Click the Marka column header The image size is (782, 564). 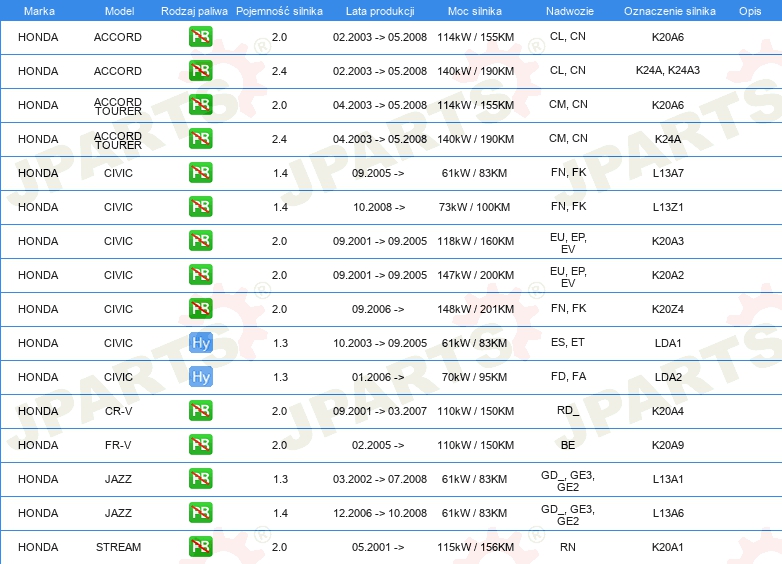click(x=39, y=11)
